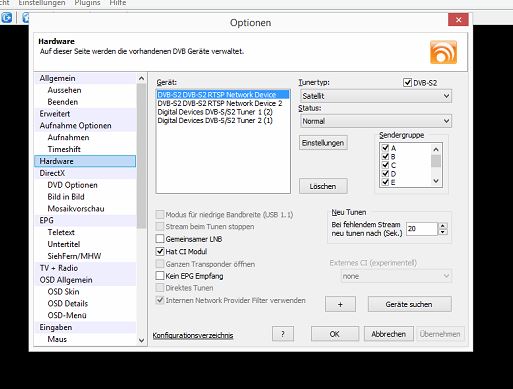
Task: Click the plus add device button
Action: click(x=340, y=304)
